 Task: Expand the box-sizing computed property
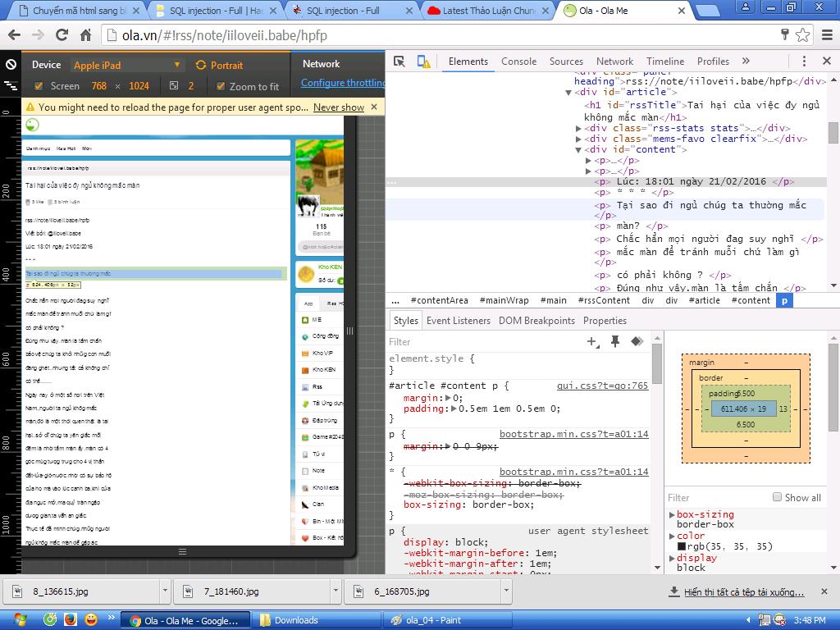click(x=673, y=515)
